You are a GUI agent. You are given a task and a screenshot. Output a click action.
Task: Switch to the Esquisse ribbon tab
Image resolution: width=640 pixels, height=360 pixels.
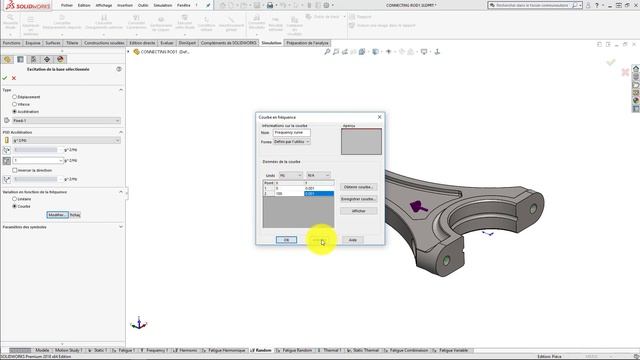[x=33, y=43]
